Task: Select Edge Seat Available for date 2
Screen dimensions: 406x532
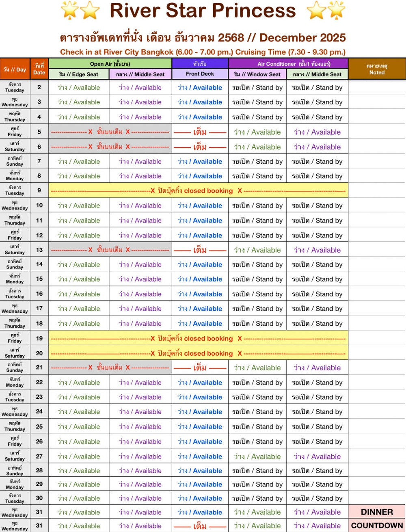Action: click(79, 87)
